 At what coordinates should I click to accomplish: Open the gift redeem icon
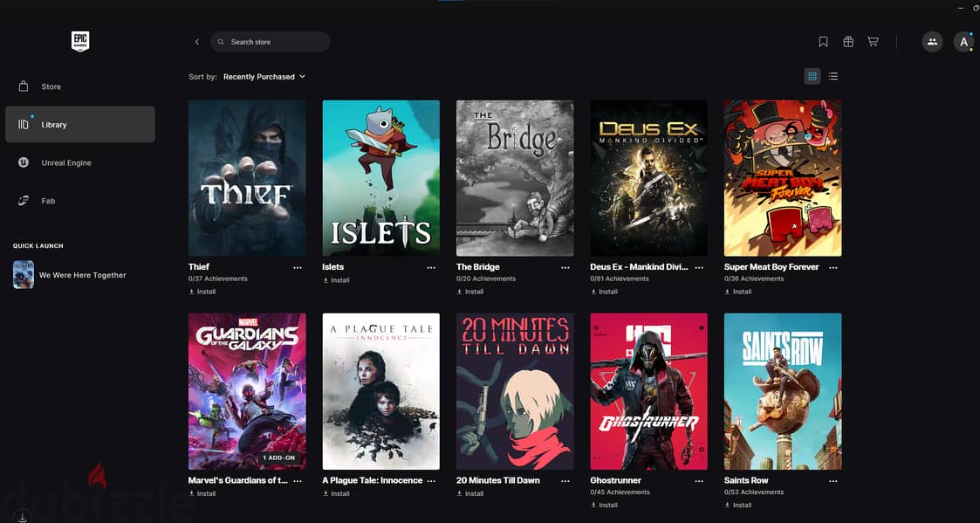pyautogui.click(x=848, y=42)
